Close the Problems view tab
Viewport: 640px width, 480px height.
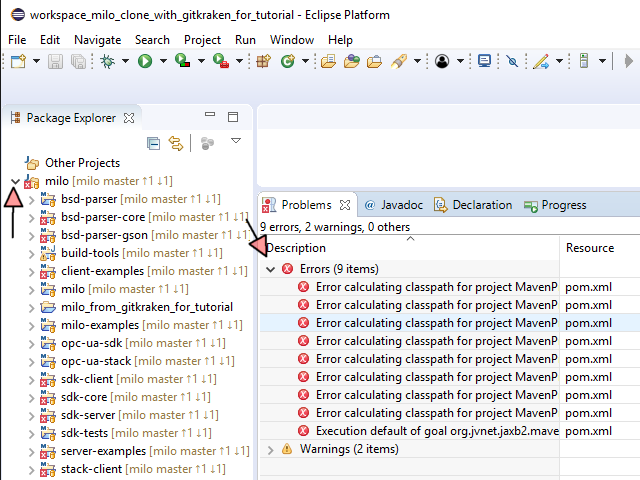coord(345,205)
